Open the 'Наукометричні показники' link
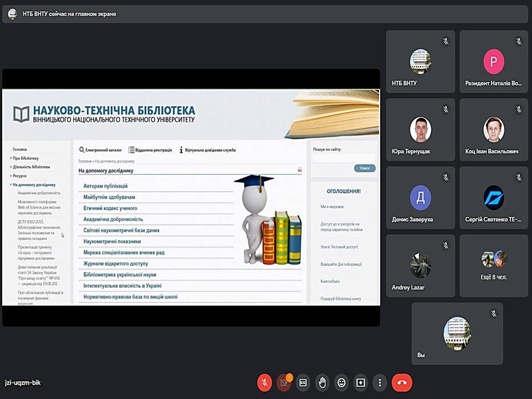This screenshot has width=532, height=399. click(x=112, y=242)
